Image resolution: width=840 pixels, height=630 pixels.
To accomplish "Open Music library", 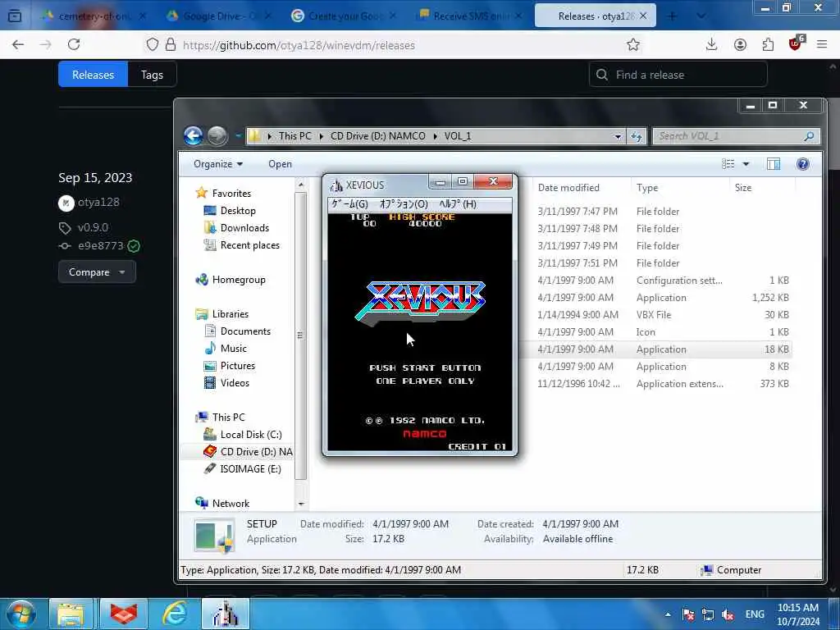I will 233,348.
